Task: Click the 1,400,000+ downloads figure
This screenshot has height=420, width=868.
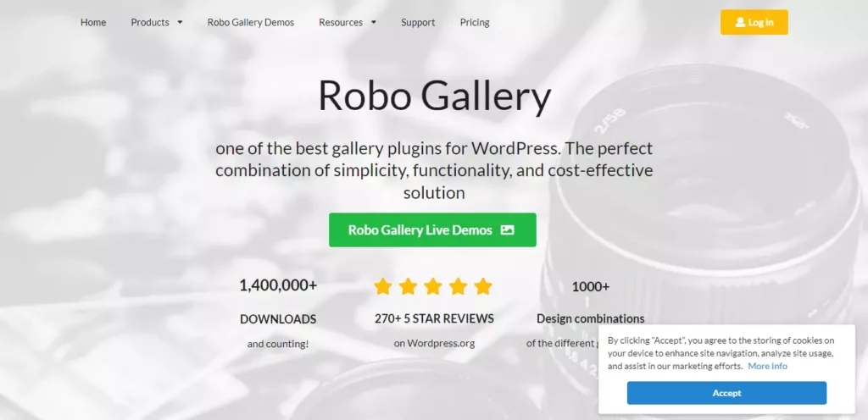Action: [278, 285]
